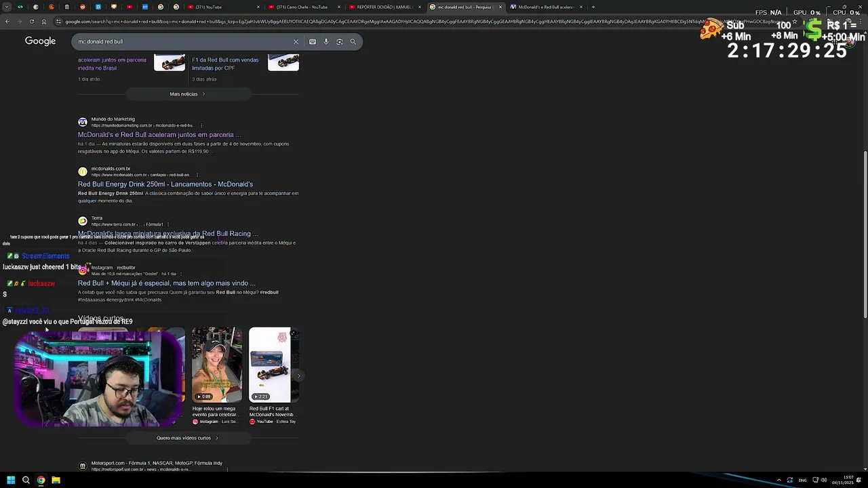Screen dimensions: 868x488
Task: Click the Motorsport.com - Fórmula 1, NASCAR title text
Action: [157, 463]
